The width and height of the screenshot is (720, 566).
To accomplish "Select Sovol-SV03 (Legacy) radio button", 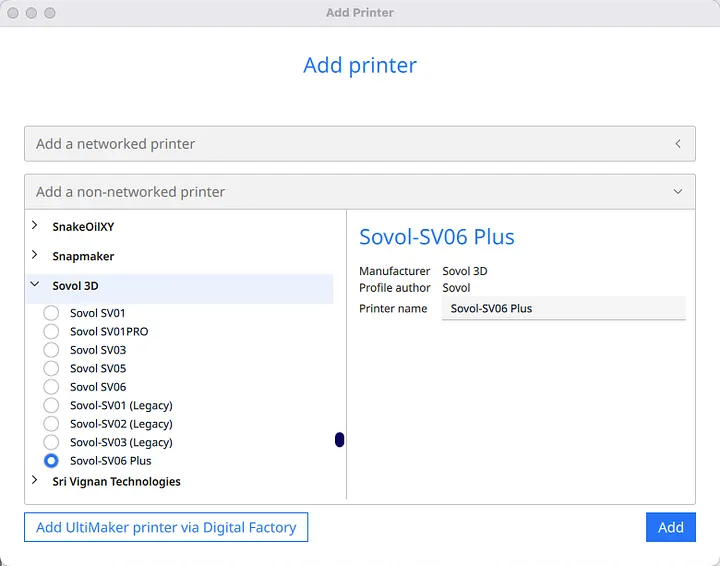I will tap(51, 442).
